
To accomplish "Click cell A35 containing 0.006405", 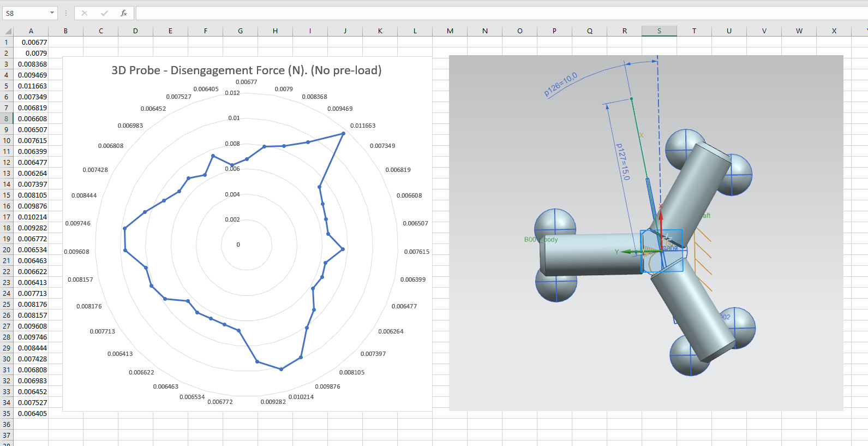I will pyautogui.click(x=31, y=413).
